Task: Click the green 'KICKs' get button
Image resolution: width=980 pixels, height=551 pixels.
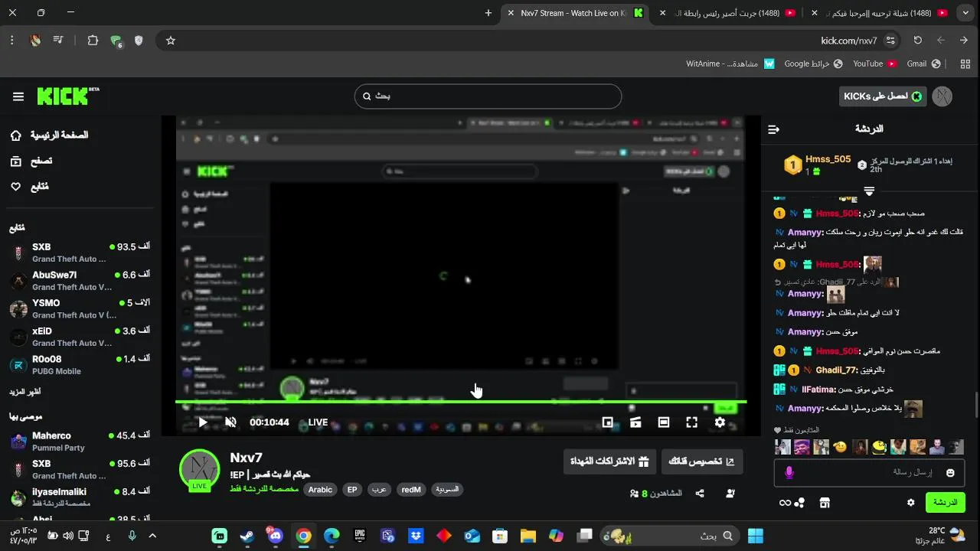Action: pyautogui.click(x=883, y=96)
